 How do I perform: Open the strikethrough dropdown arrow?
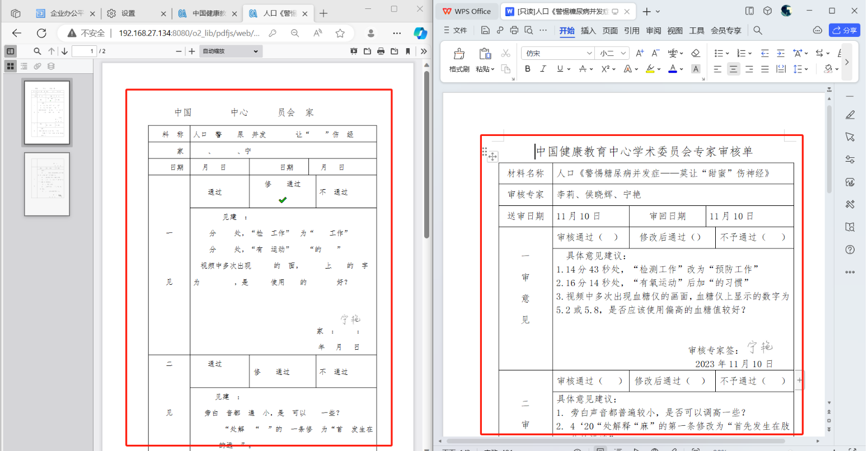[x=592, y=69]
